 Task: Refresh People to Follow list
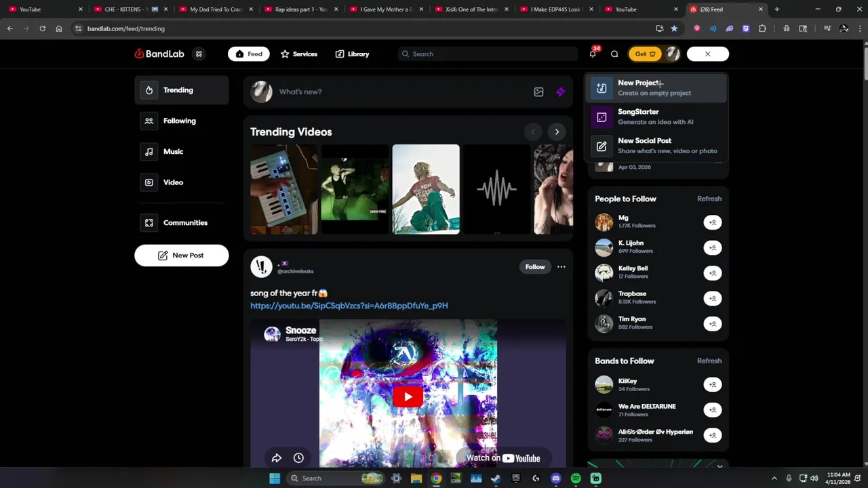[x=709, y=199]
